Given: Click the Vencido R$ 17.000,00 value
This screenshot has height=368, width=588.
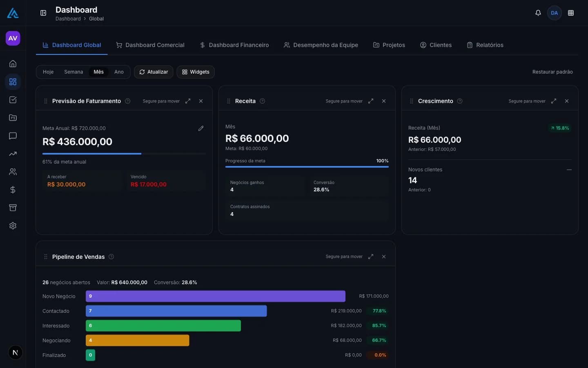Looking at the screenshot, I should (149, 184).
